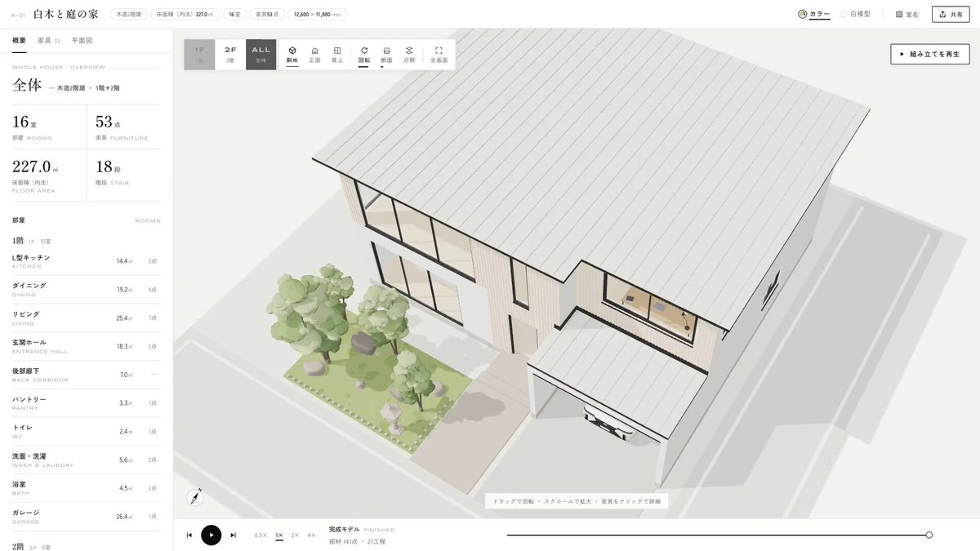Switch to 正面 front view
This screenshot has height=551, width=980.
click(314, 55)
